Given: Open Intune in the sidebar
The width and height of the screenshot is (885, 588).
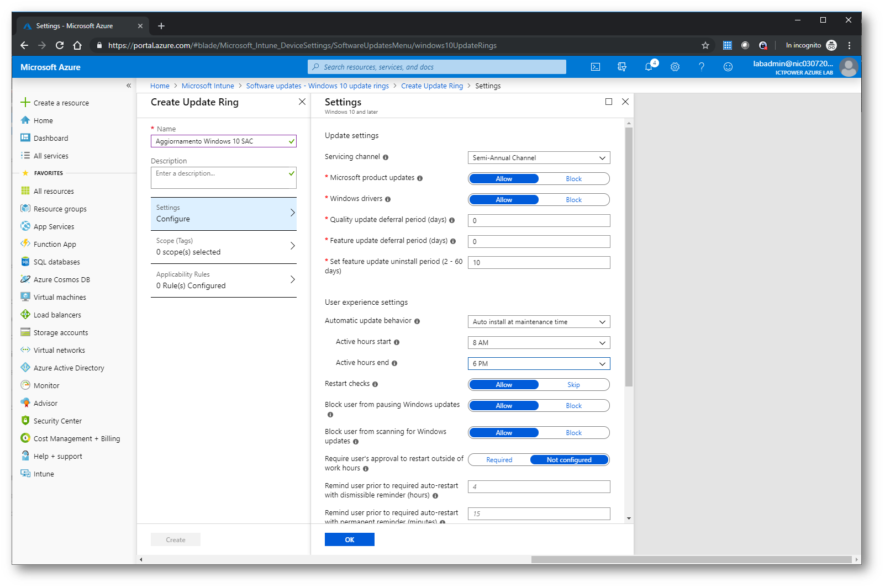Looking at the screenshot, I should point(44,474).
